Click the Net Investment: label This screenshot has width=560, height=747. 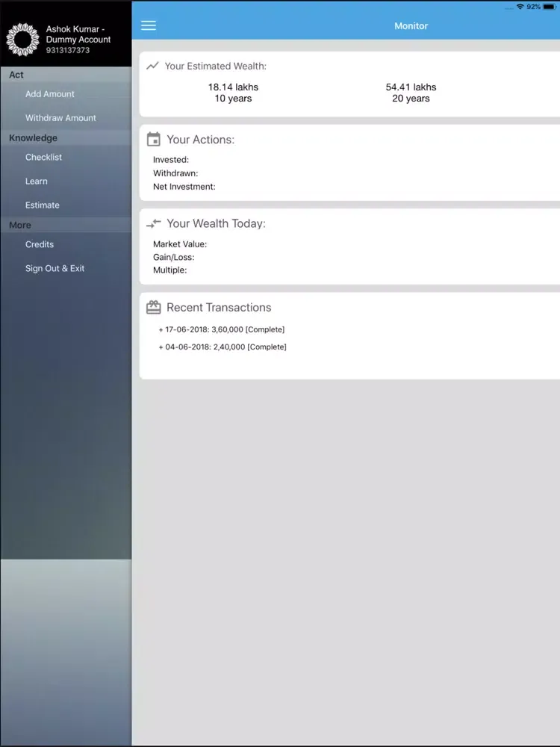[x=184, y=187]
